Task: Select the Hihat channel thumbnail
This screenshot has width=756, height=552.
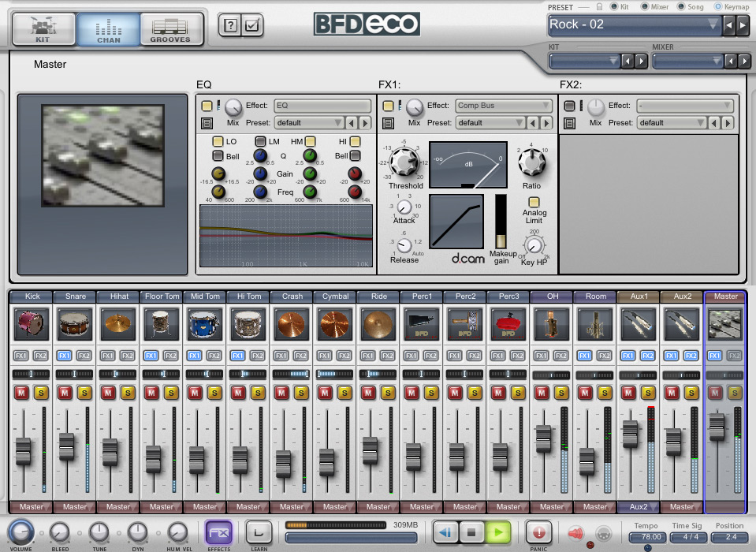Action: tap(118, 323)
